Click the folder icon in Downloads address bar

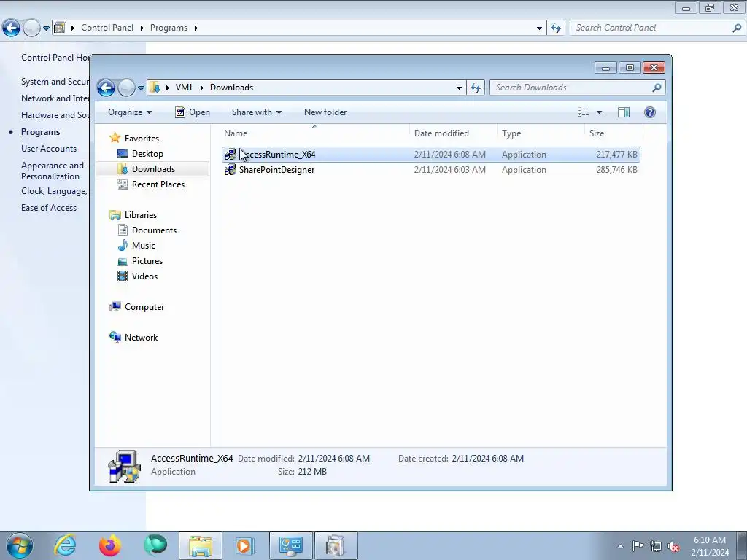pyautogui.click(x=155, y=87)
